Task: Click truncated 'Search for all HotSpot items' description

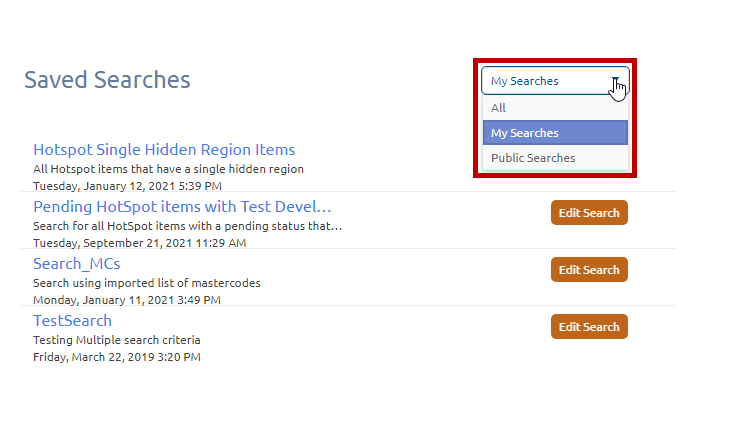Action: (187, 226)
